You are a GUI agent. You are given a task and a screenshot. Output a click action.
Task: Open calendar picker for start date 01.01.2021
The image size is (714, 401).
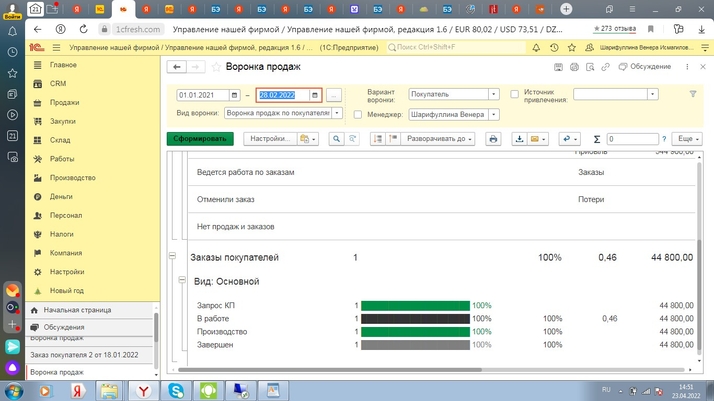click(235, 95)
